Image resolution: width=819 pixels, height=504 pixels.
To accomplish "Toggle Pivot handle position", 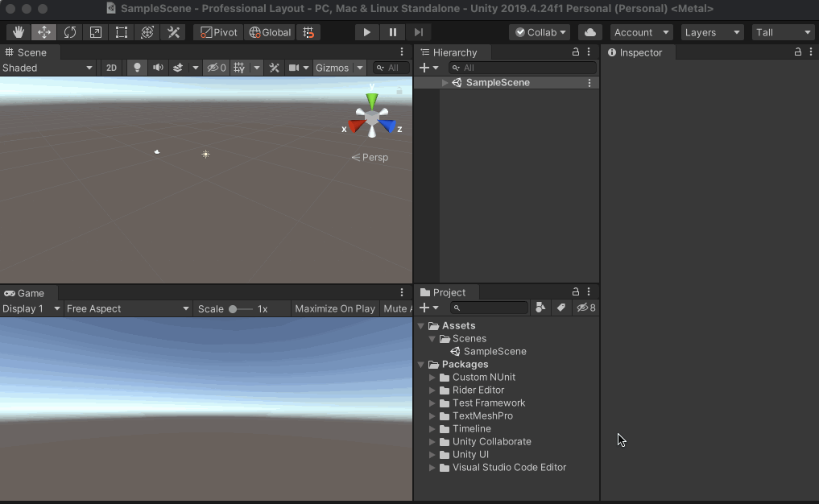I will (x=218, y=32).
